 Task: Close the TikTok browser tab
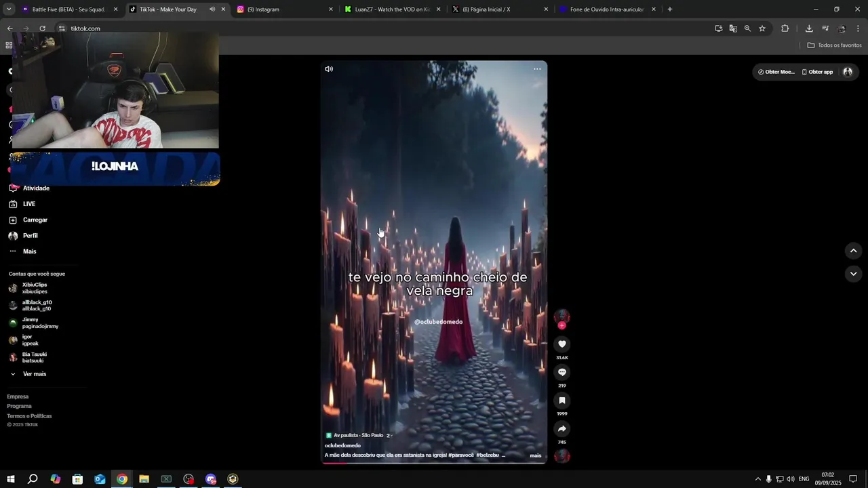pyautogui.click(x=223, y=9)
